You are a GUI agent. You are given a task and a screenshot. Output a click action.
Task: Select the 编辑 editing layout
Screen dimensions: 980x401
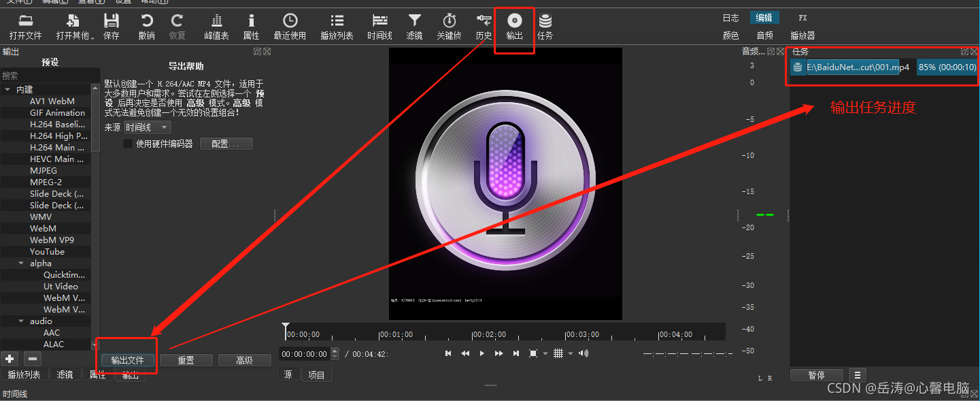point(764,18)
